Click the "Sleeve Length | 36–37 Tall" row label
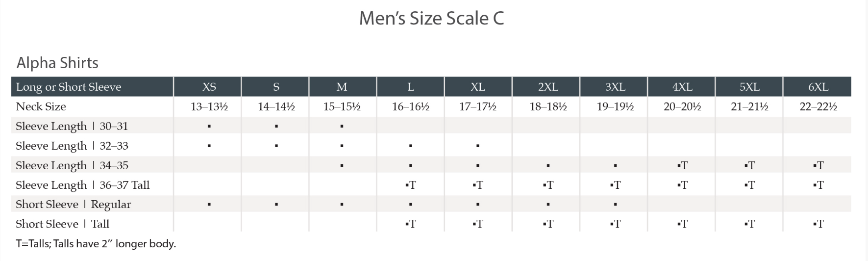This screenshot has height=261, width=868. coord(83,185)
